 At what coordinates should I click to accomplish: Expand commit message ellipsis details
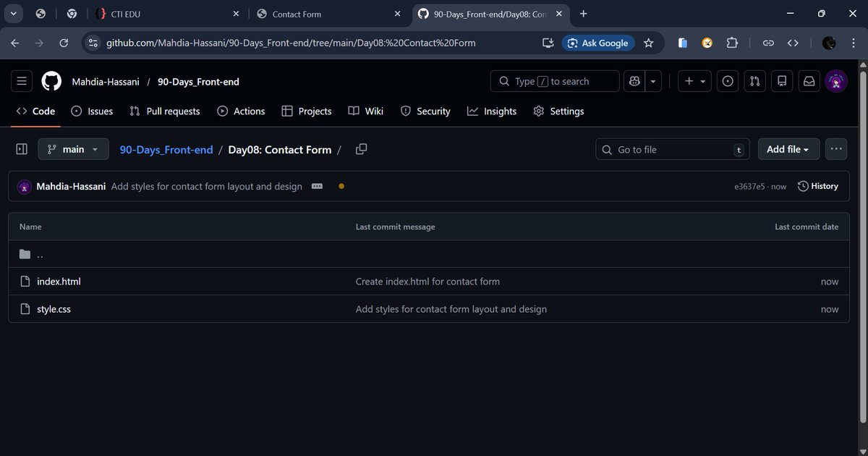[317, 186]
